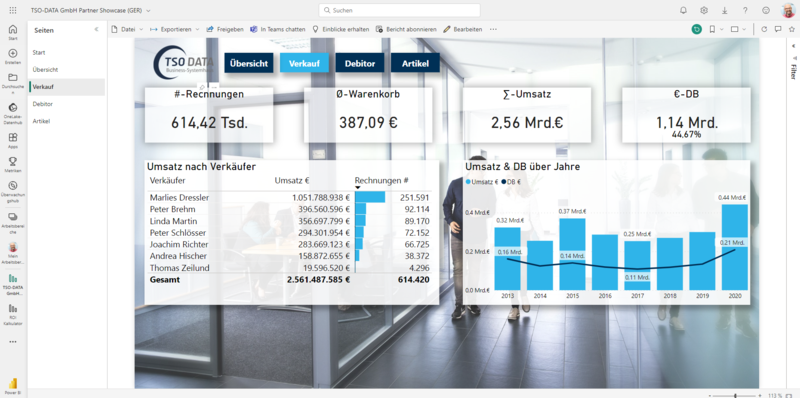Collapse the Seiten pane
800x398 pixels.
[x=96, y=30]
